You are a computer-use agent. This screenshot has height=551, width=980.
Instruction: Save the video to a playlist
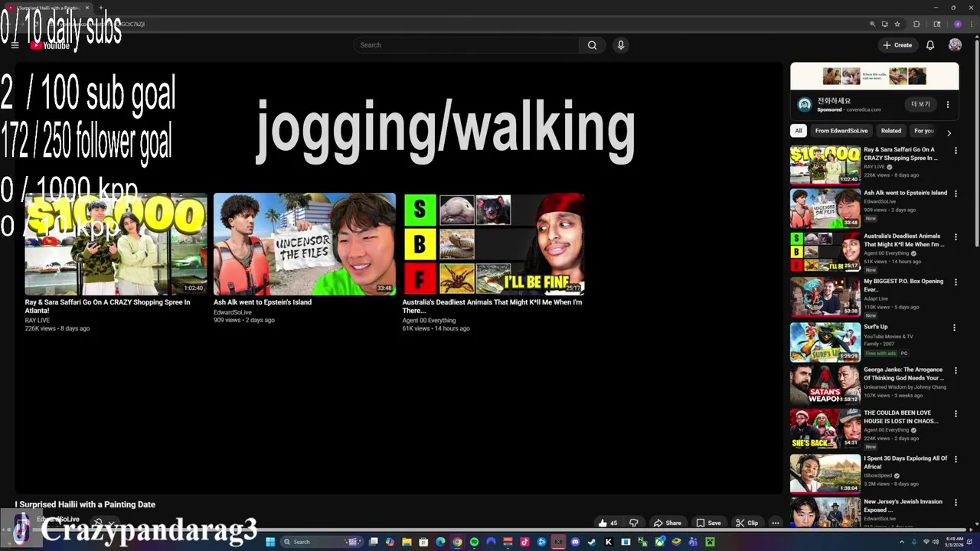point(708,523)
